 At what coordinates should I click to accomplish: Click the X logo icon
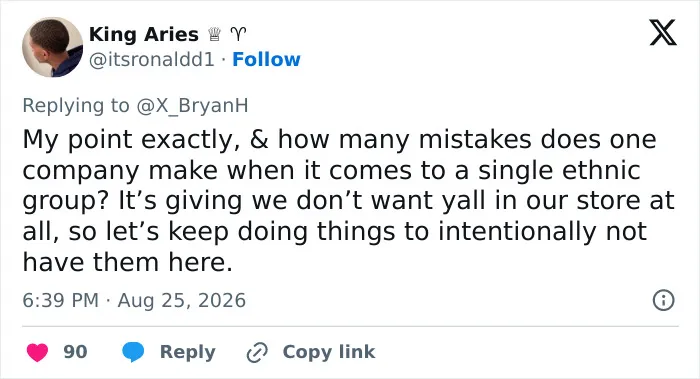pyautogui.click(x=663, y=33)
